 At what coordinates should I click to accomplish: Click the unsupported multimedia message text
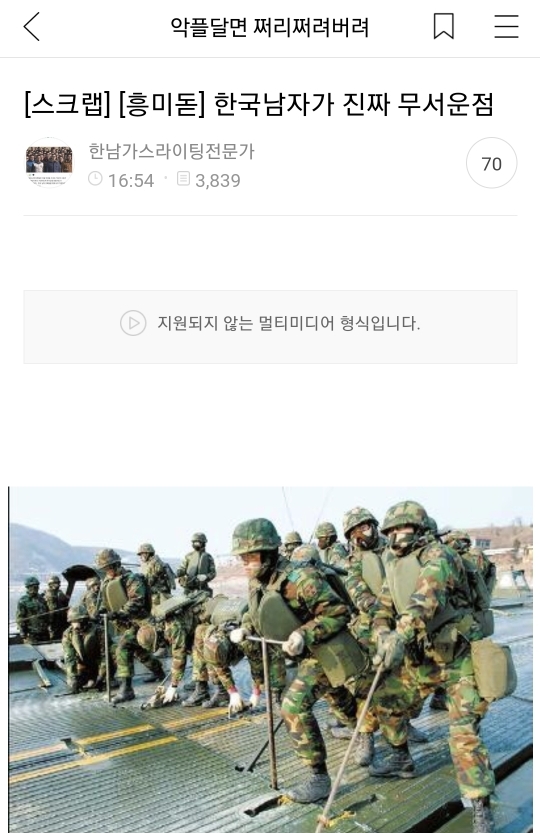(x=289, y=323)
